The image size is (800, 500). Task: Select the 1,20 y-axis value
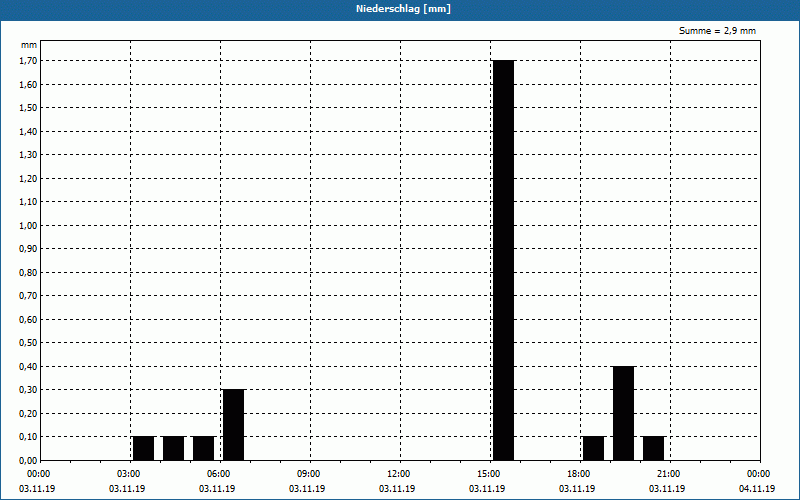tap(28, 178)
